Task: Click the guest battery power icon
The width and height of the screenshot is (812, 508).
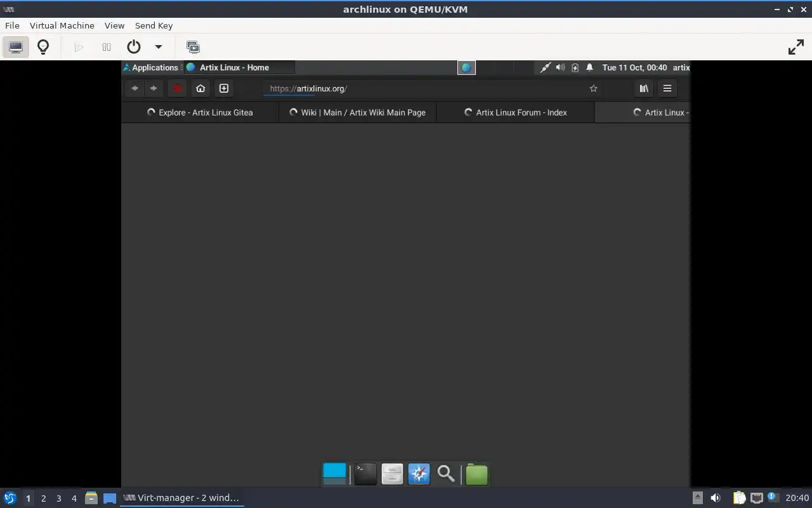Action: (575, 67)
